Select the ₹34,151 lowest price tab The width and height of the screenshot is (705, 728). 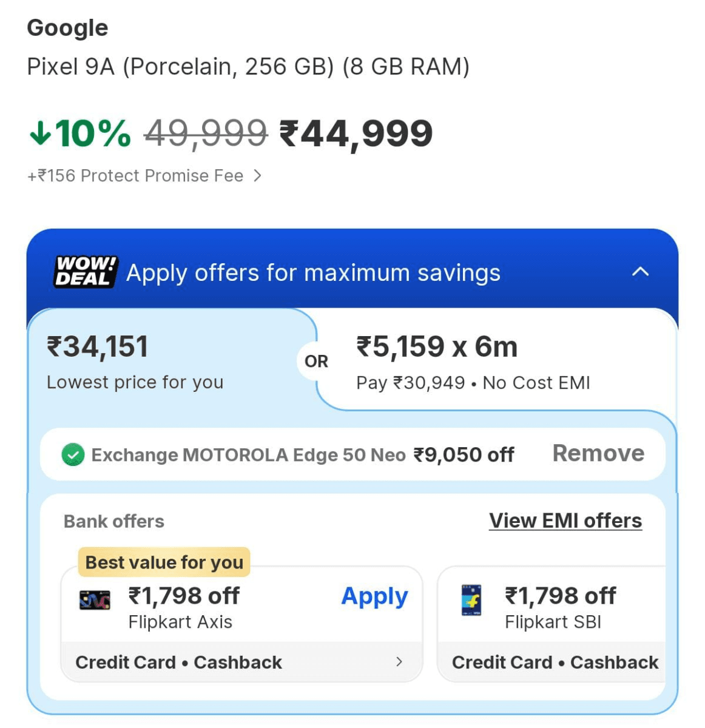[135, 362]
